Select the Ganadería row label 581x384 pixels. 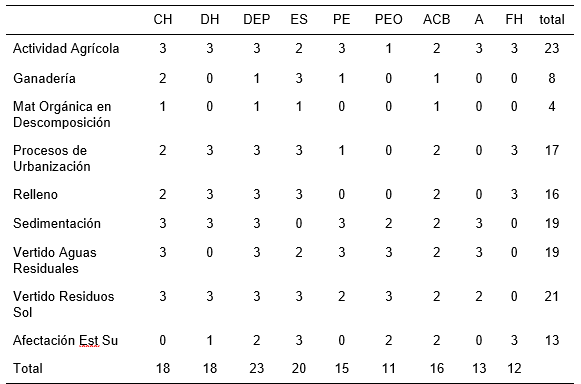point(44,78)
